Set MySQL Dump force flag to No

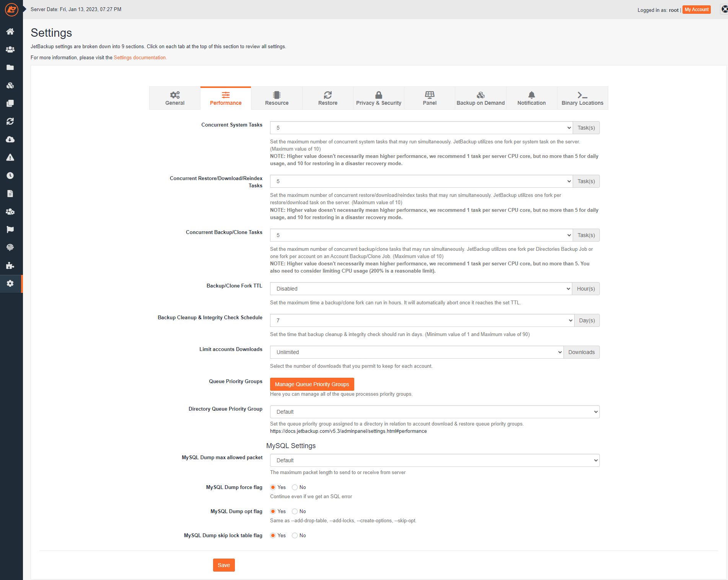tap(295, 487)
